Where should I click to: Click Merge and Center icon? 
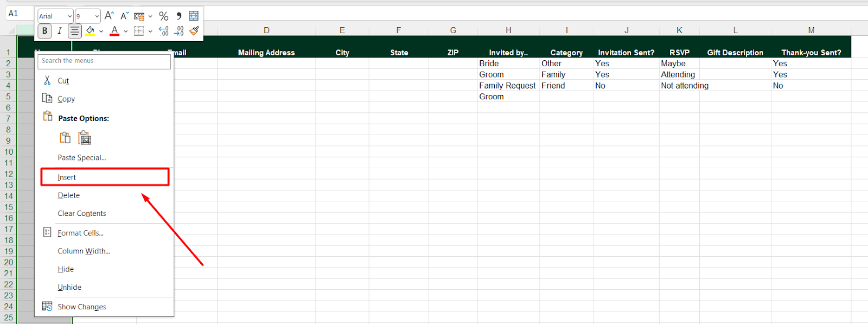pos(194,16)
